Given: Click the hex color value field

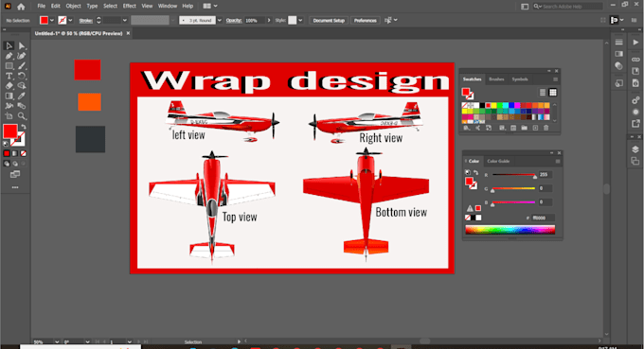Looking at the screenshot, I should click(x=543, y=218).
